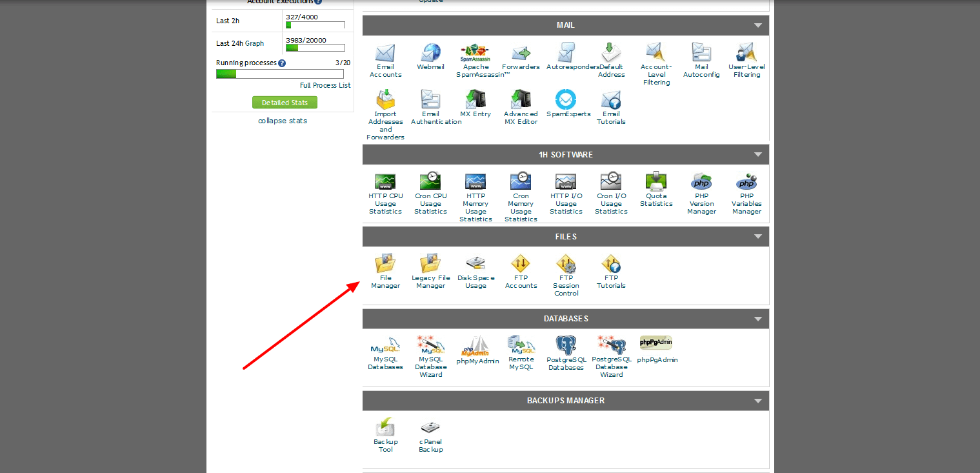Image resolution: width=980 pixels, height=473 pixels.
Task: Open Disk Space Usage
Action: point(475,272)
